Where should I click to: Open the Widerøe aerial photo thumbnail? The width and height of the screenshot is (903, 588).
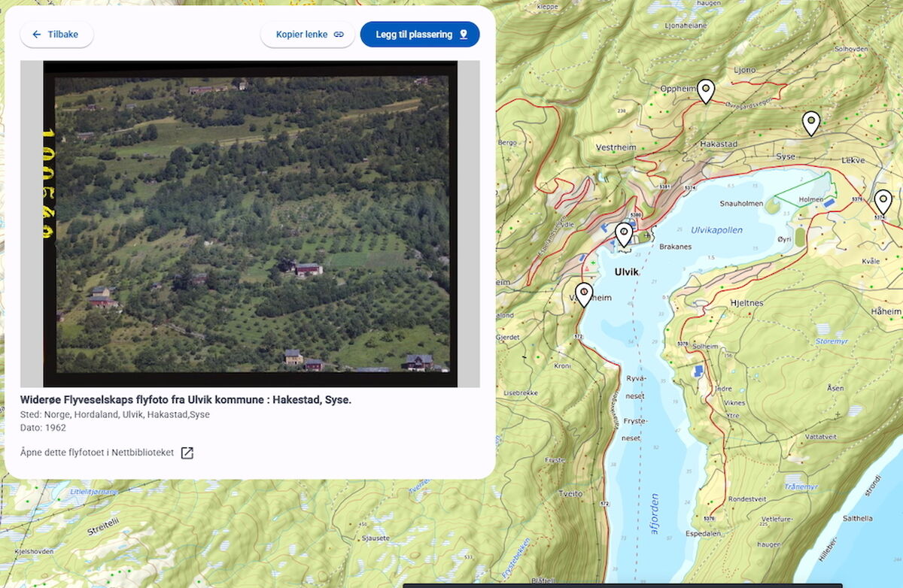251,224
